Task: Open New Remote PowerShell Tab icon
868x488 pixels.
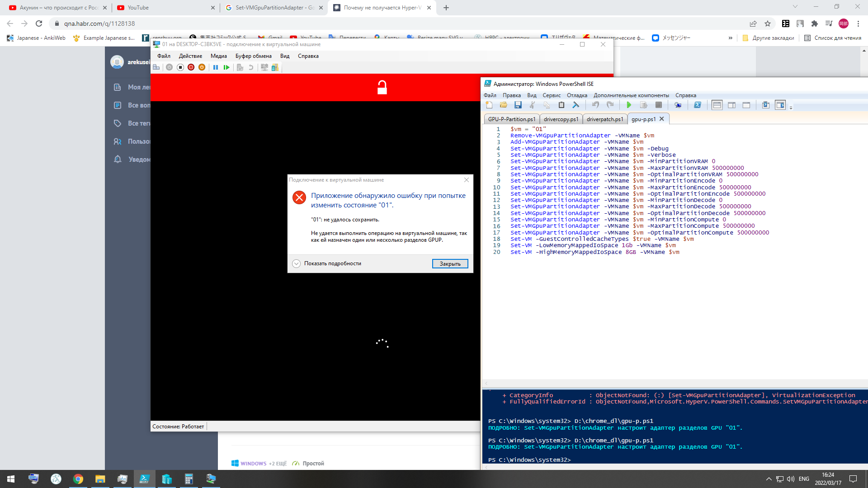Action: (x=678, y=105)
